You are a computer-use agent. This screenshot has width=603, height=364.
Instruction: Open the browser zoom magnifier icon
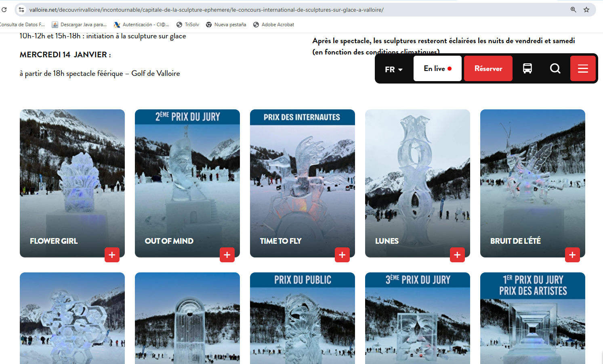[x=573, y=10]
